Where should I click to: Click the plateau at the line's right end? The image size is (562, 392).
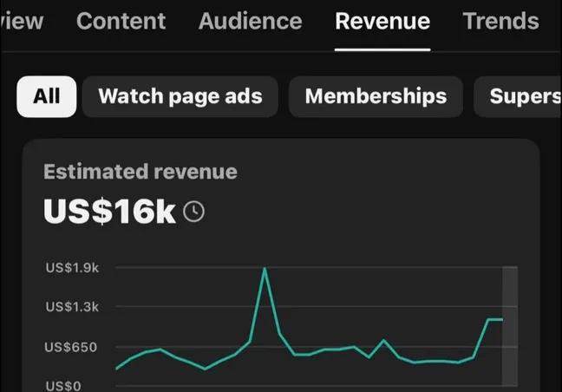point(495,320)
